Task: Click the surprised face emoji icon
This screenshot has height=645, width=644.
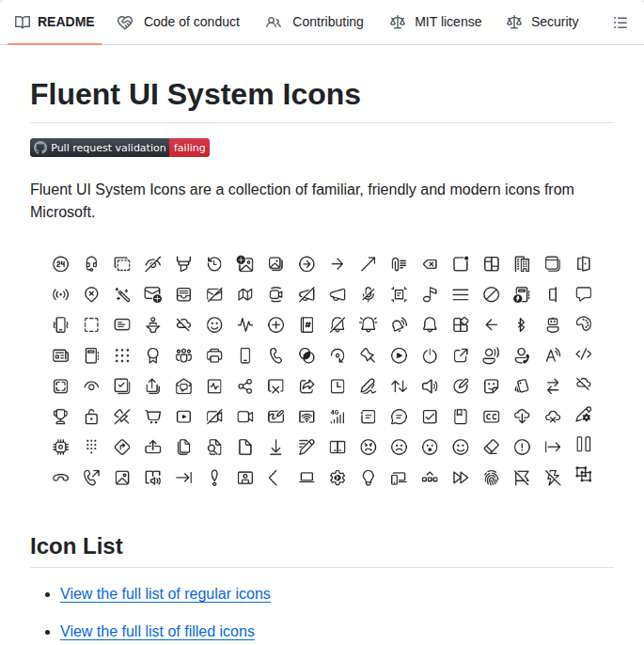Action: (x=430, y=448)
